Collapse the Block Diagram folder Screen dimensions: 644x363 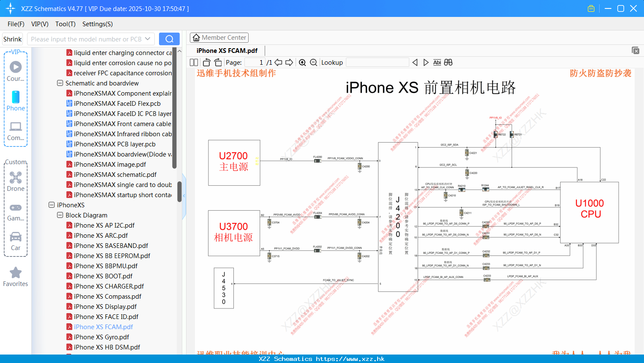(x=60, y=215)
